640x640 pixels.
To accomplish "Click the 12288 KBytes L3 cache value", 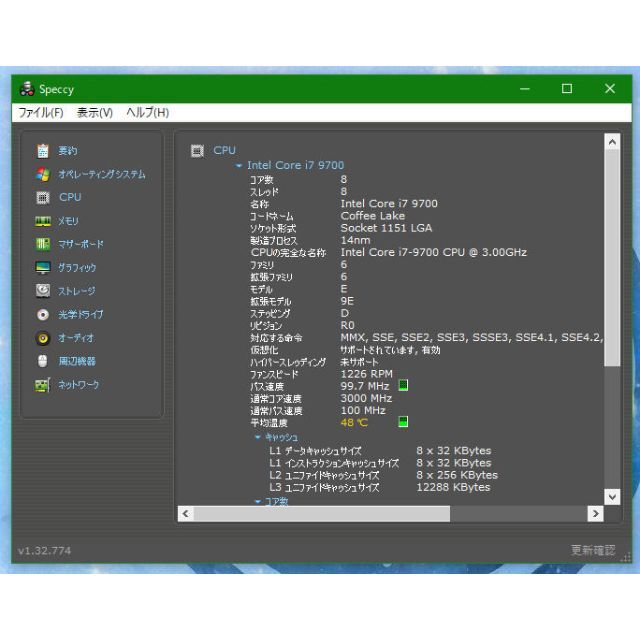I will click(453, 487).
